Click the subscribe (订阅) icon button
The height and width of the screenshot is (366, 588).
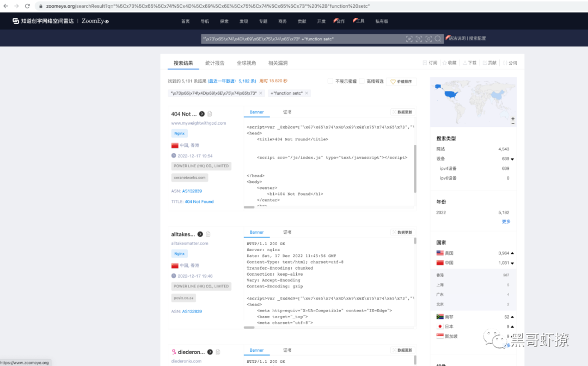pos(430,63)
